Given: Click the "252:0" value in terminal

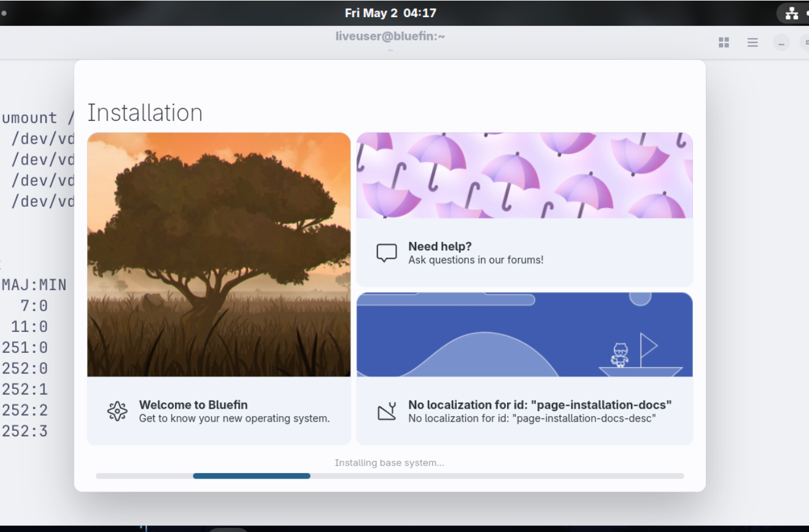Looking at the screenshot, I should tap(25, 368).
